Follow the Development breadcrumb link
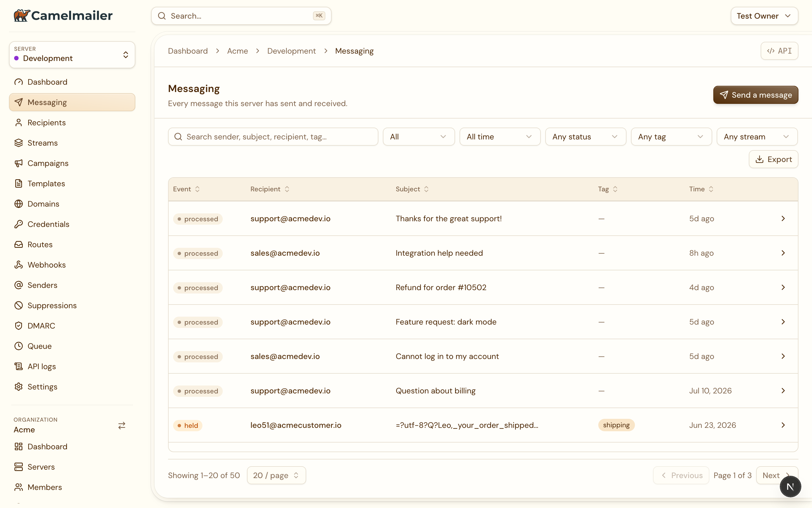Viewport: 812px width, 508px height. coord(291,51)
